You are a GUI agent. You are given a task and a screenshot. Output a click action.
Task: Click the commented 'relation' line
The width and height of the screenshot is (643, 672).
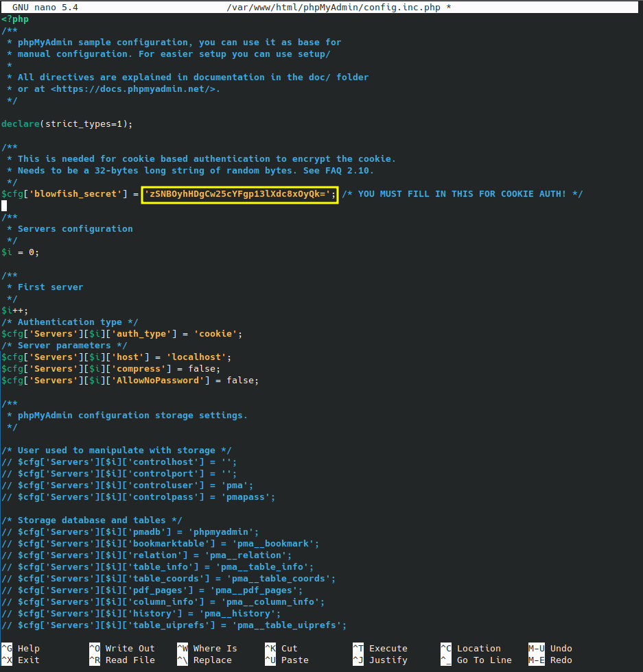[x=147, y=555]
